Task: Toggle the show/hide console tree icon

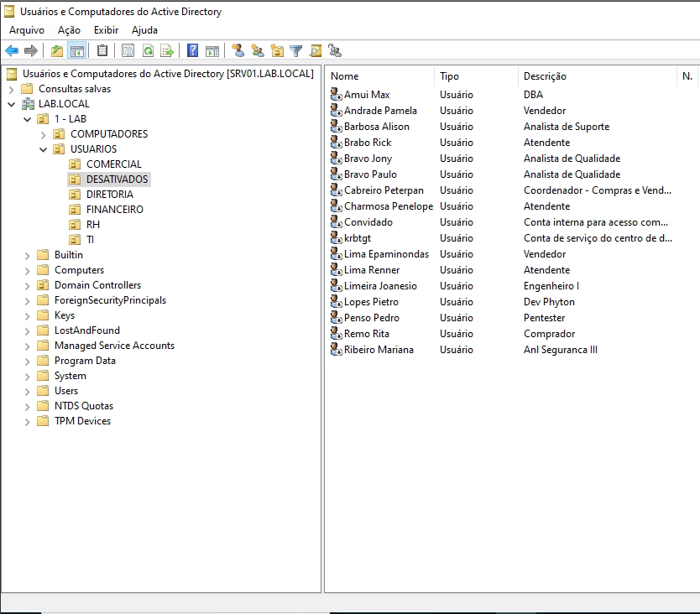Action: (x=76, y=51)
